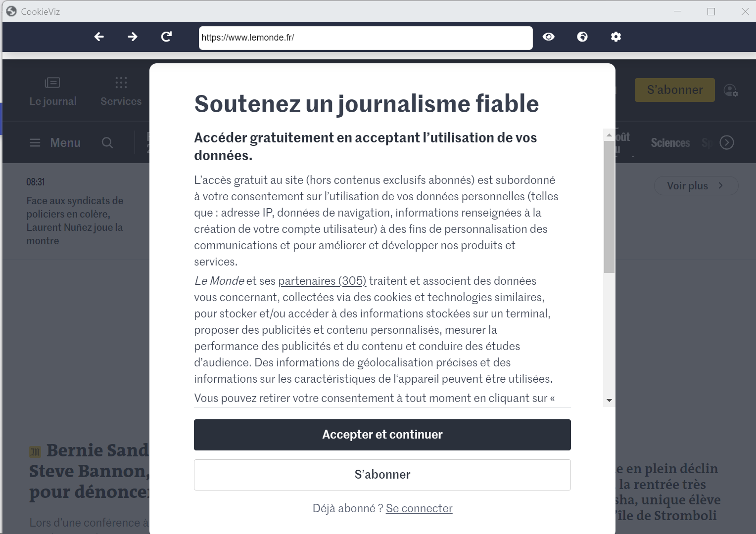Open the hamburger Menu

coord(55,143)
